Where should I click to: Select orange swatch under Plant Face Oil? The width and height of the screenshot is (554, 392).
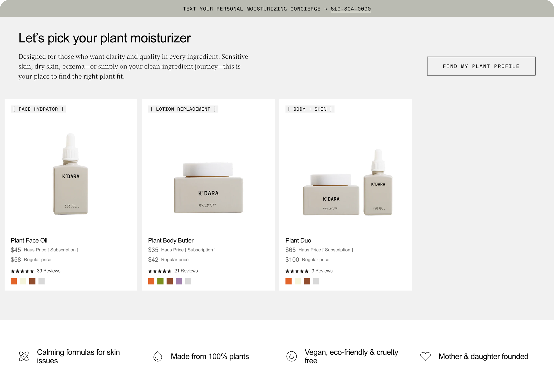click(x=14, y=281)
